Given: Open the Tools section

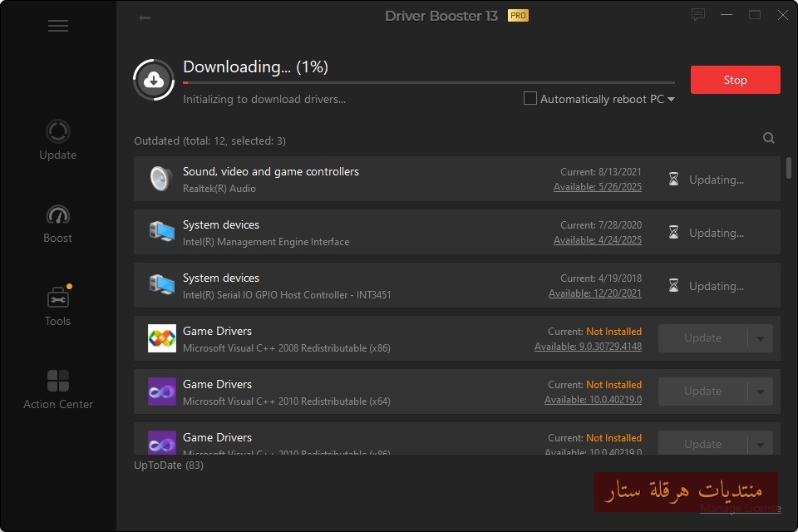Looking at the screenshot, I should click(58, 306).
